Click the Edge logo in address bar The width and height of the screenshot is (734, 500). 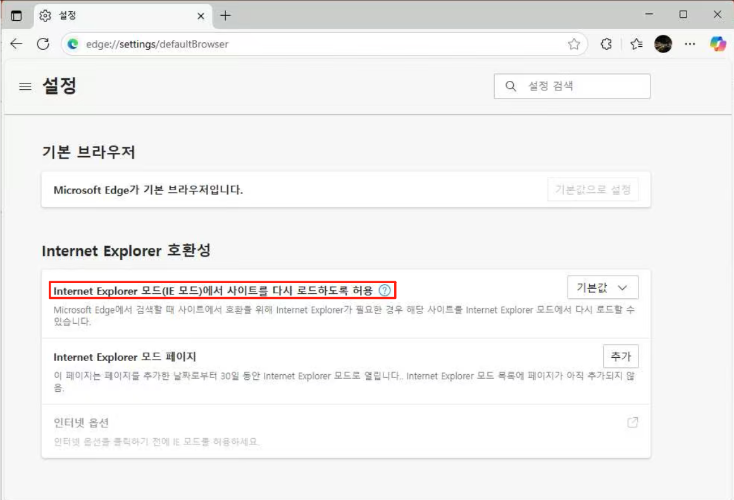click(x=73, y=44)
